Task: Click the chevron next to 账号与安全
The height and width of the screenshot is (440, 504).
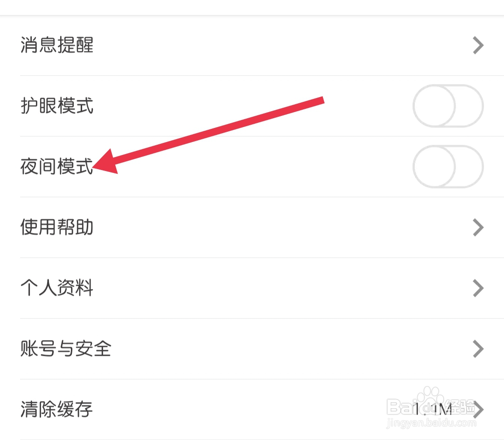Action: click(478, 348)
